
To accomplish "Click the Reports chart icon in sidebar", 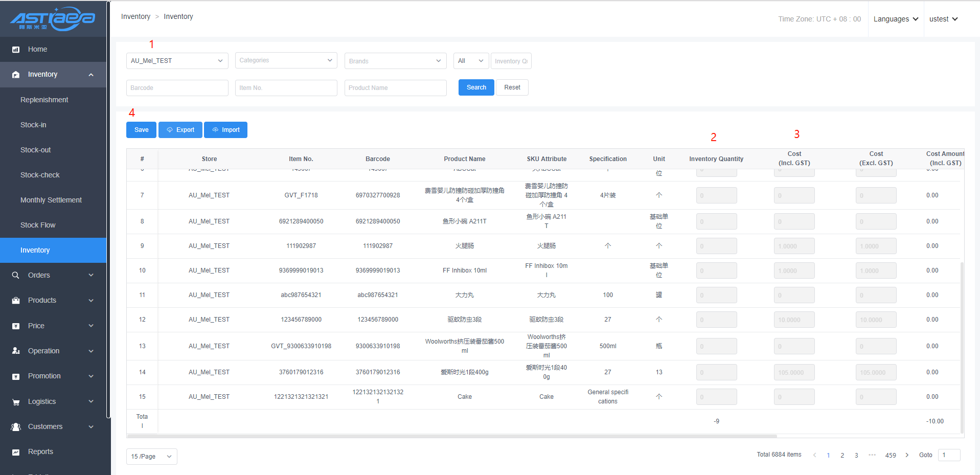I will pyautogui.click(x=16, y=452).
